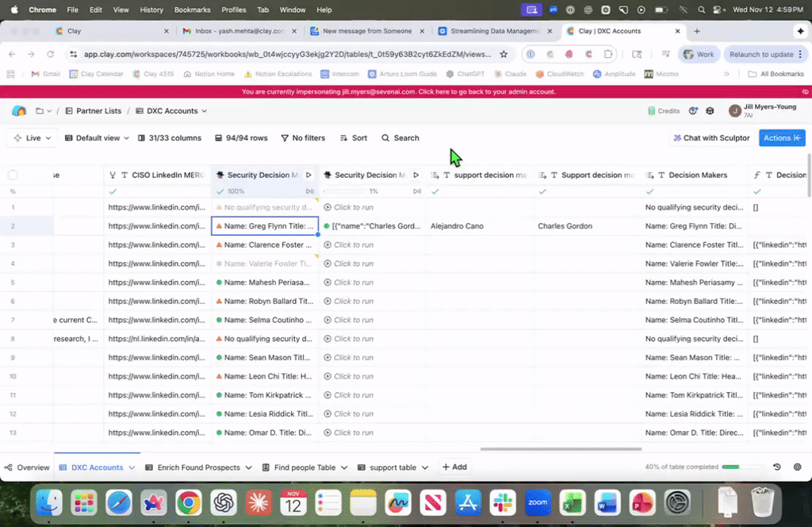
Task: Run the first Security Decision column play icon
Action: tap(309, 175)
